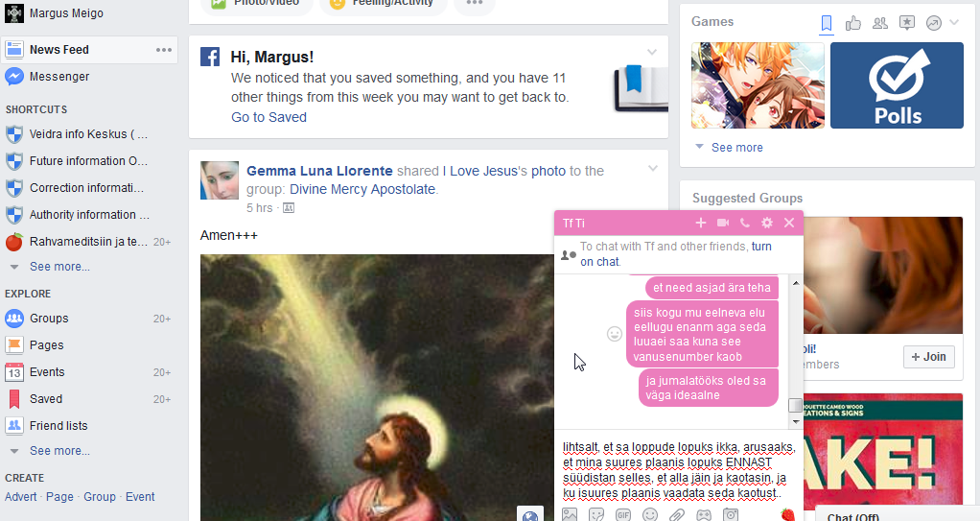
Task: Open Saved bookmark icon in Explore
Action: pos(13,399)
